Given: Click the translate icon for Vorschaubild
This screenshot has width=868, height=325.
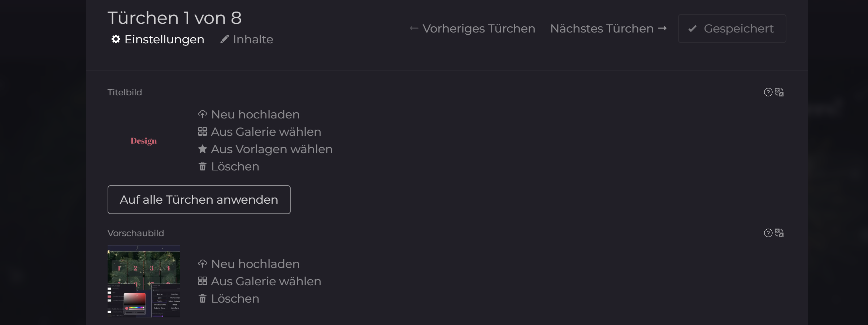Looking at the screenshot, I should point(779,233).
